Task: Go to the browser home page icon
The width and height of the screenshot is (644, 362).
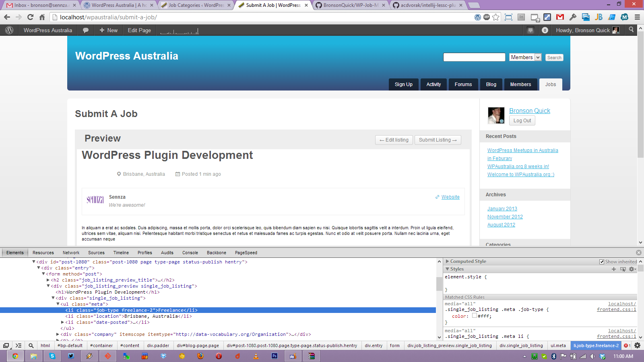Action: [42, 17]
